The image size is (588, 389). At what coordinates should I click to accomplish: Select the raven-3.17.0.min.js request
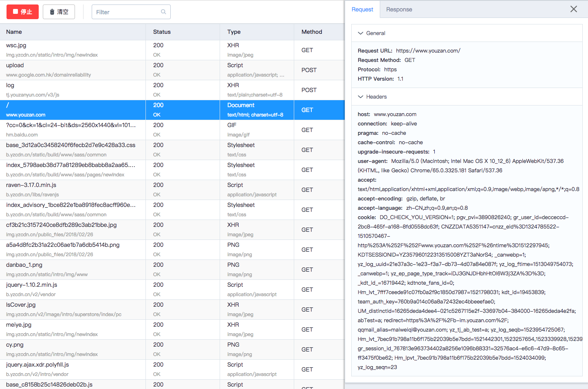(172, 190)
